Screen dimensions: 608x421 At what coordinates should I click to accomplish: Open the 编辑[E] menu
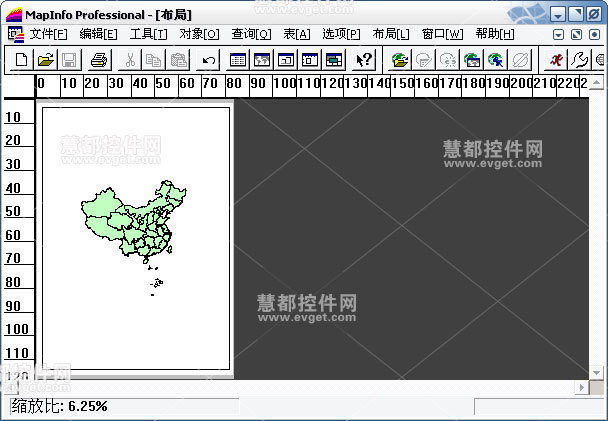pyautogui.click(x=98, y=34)
